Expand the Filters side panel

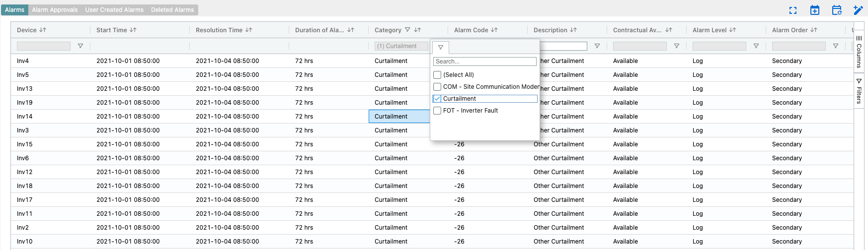(x=859, y=91)
